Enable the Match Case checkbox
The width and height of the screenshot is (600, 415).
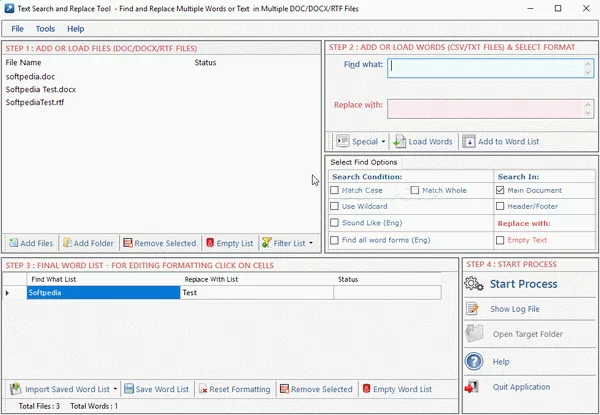pyautogui.click(x=334, y=190)
